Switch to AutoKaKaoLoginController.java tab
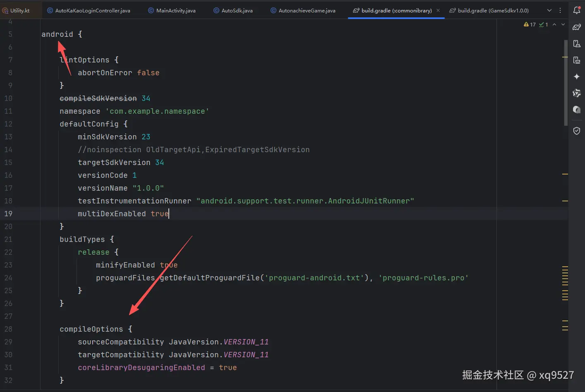The width and height of the screenshot is (585, 392). pos(89,10)
